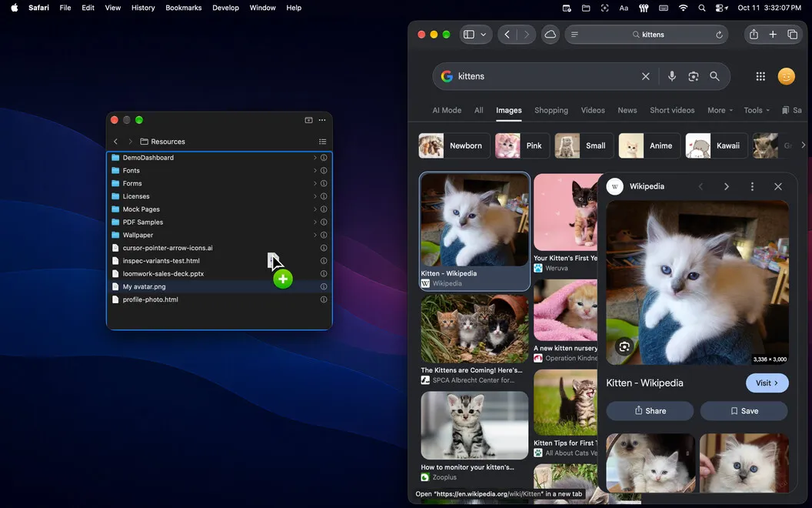Expand the Tools dropdown
Image resolution: width=812 pixels, height=508 pixels.
757,110
